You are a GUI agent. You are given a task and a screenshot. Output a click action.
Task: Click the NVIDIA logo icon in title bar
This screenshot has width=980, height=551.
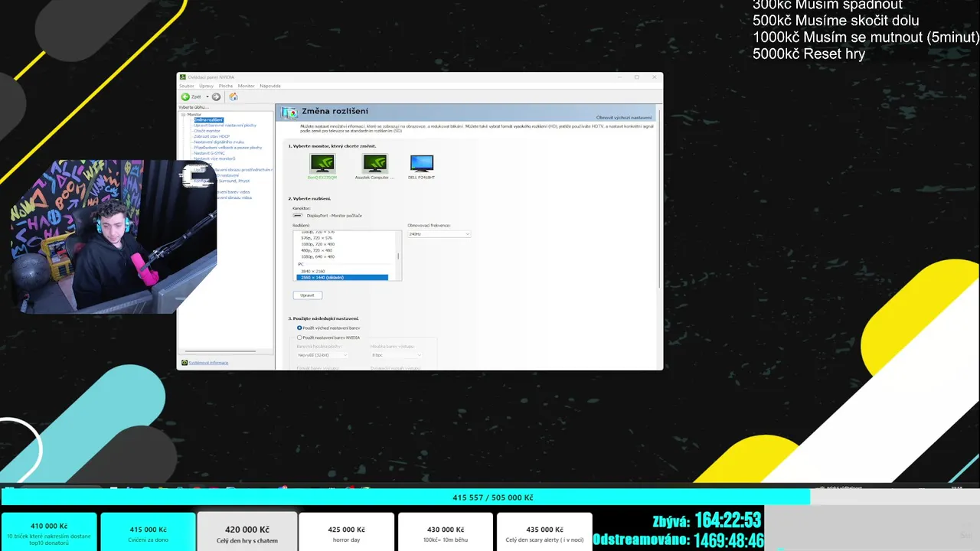click(x=183, y=77)
